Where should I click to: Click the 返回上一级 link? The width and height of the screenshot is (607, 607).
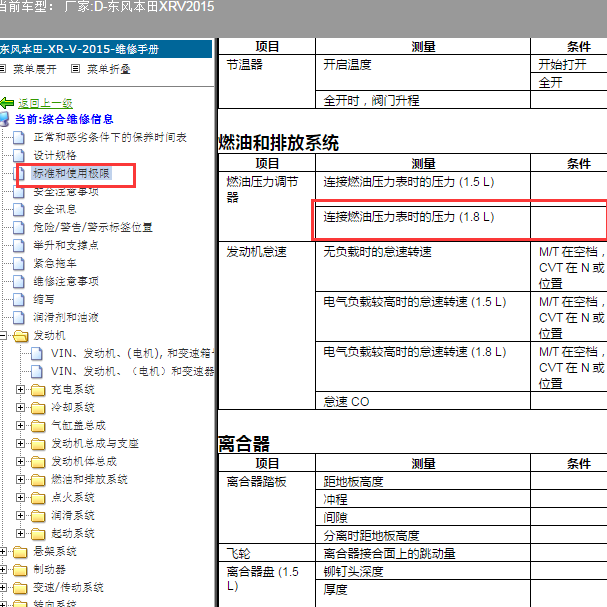coord(45,103)
